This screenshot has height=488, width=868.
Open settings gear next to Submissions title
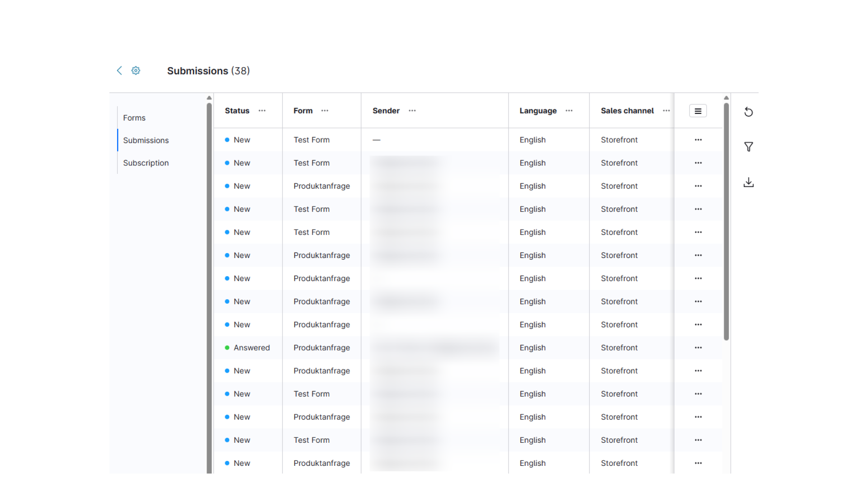click(x=136, y=70)
